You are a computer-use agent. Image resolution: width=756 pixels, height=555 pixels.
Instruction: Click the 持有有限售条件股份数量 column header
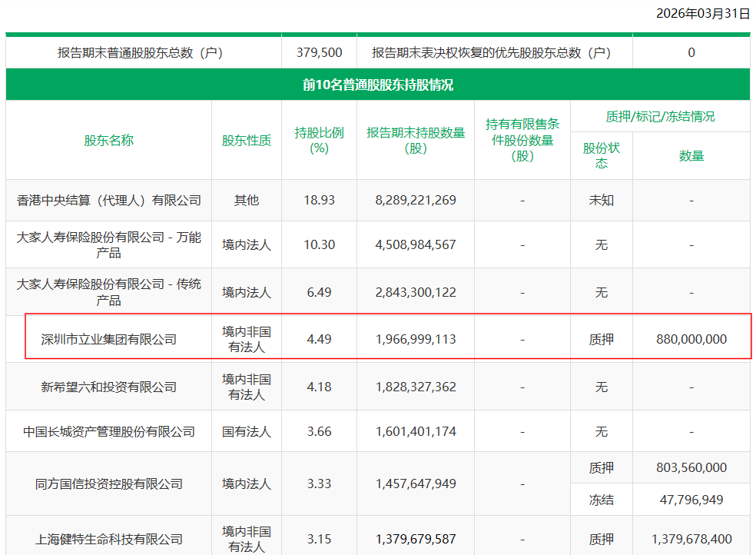(522, 141)
